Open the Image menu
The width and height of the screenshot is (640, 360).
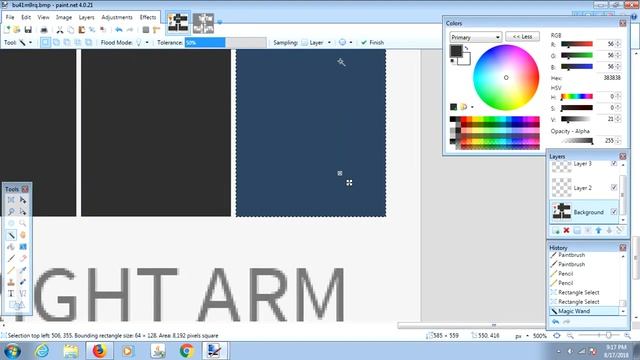click(64, 17)
